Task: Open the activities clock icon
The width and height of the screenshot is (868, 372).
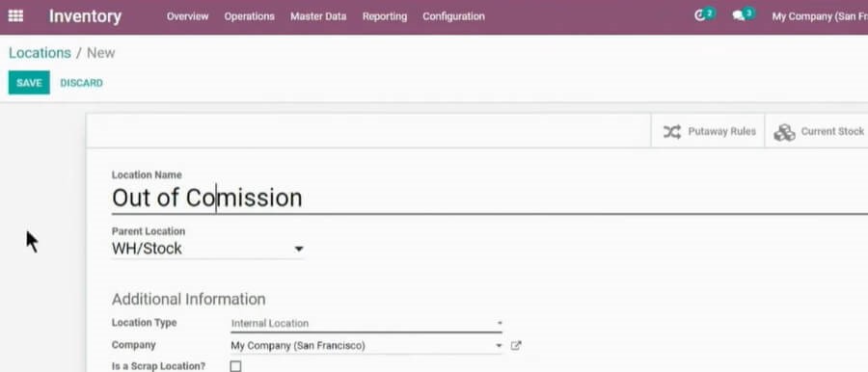Action: tap(700, 16)
